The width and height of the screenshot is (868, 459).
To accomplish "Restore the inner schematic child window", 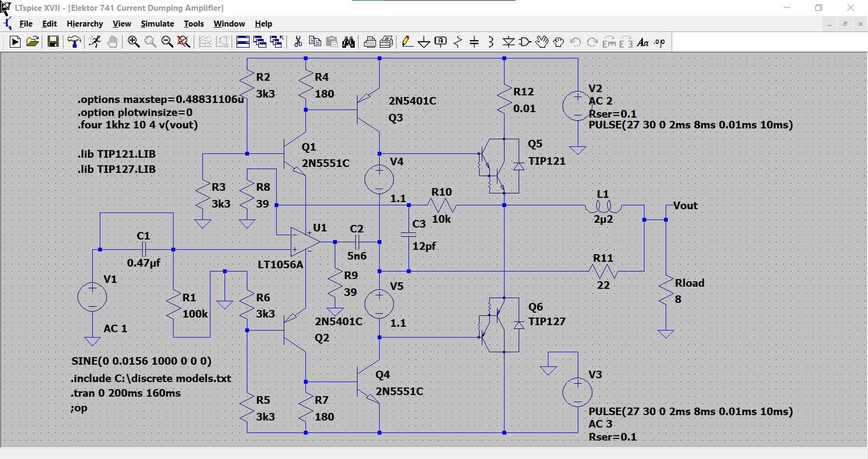I will tap(845, 24).
